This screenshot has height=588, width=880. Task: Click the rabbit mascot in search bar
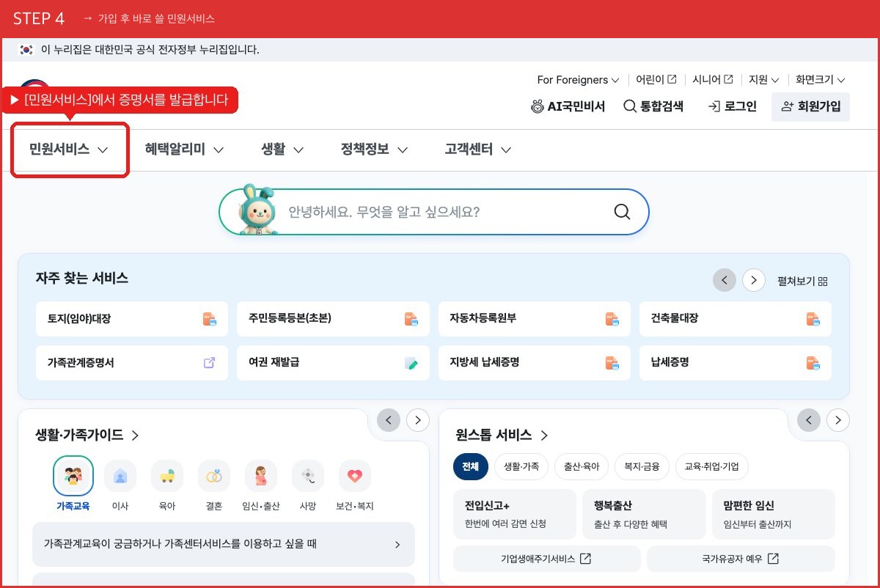pos(257,210)
